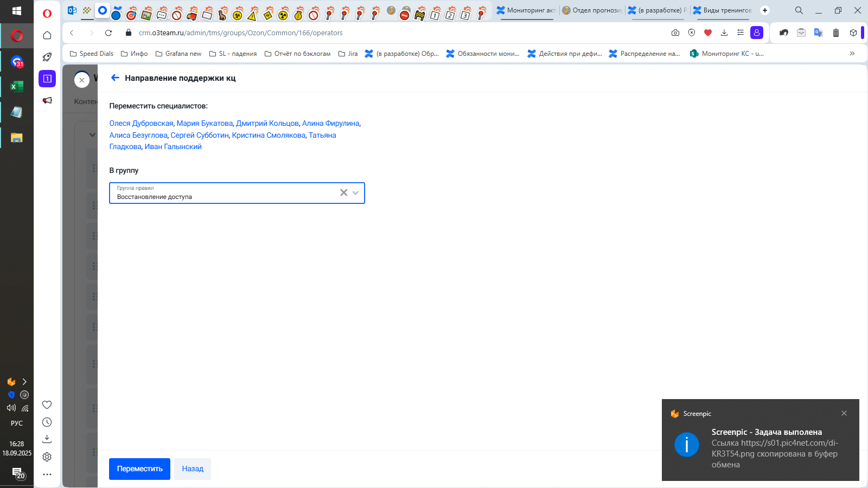Open File Explorer from the taskbar
The width and height of the screenshot is (868, 488).
[17, 138]
